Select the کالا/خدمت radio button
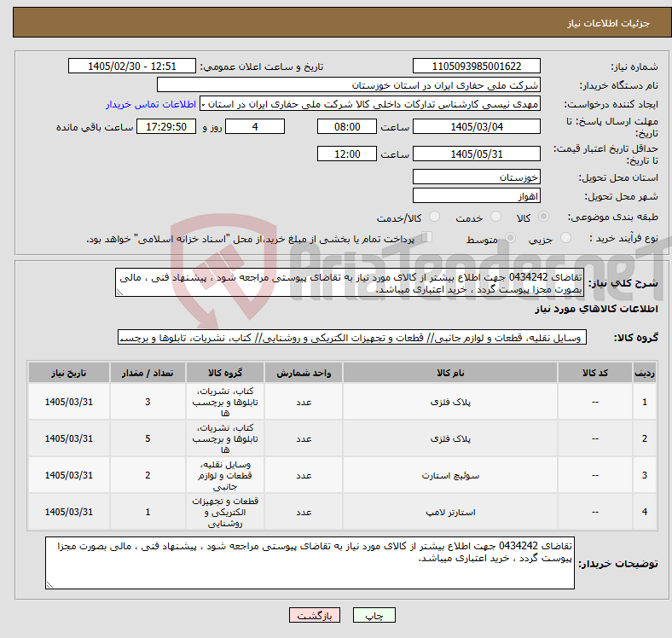 coord(435,217)
